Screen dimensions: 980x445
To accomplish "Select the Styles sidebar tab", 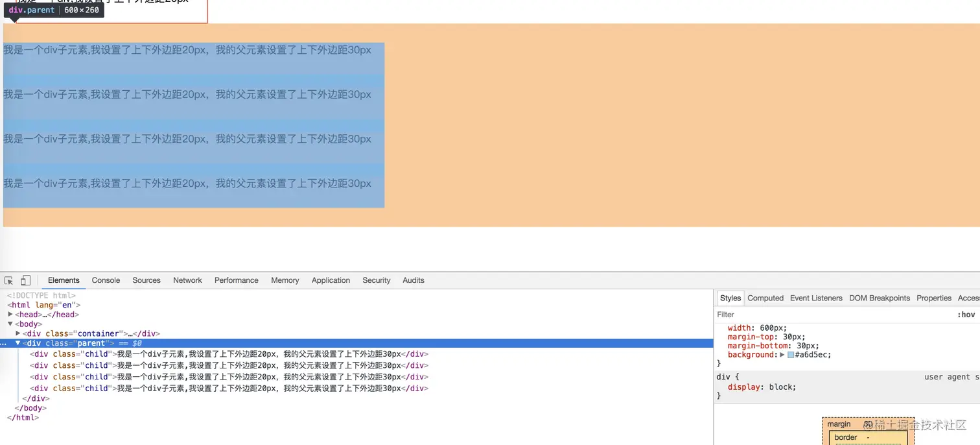I will (x=730, y=298).
